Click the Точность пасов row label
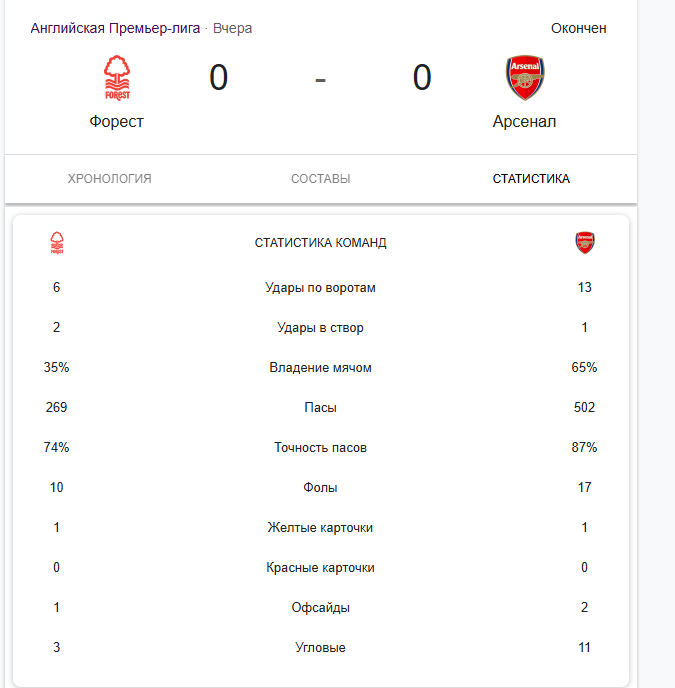 [320, 448]
